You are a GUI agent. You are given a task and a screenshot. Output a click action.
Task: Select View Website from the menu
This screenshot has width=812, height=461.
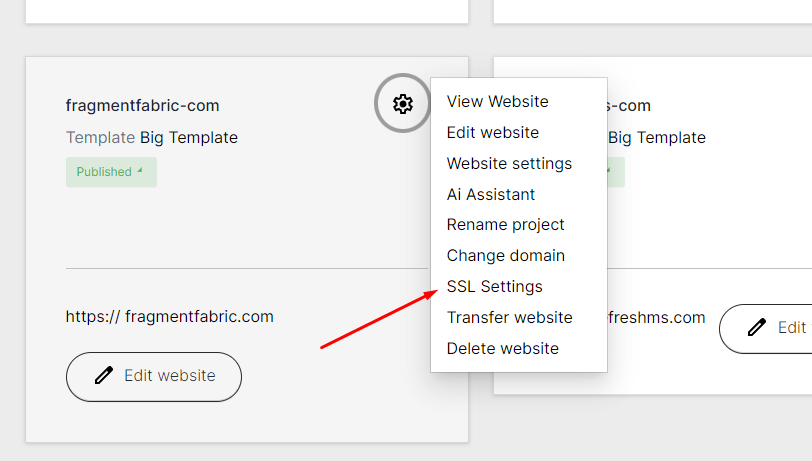click(x=497, y=101)
